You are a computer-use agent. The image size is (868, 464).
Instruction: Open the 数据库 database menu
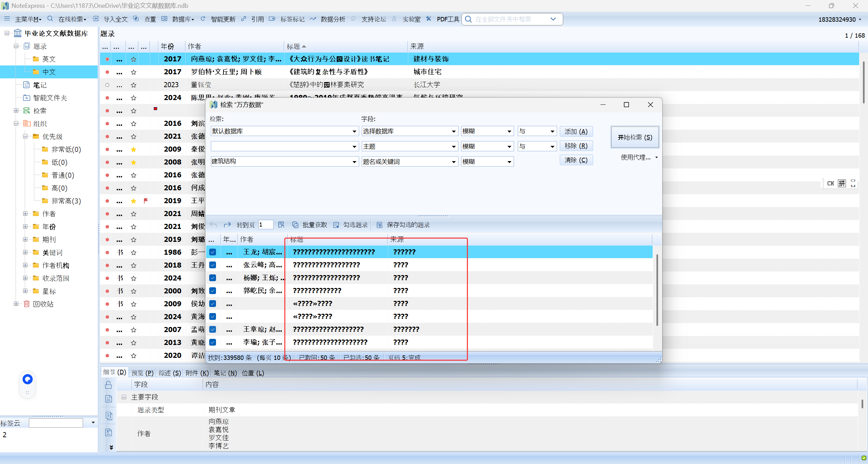pyautogui.click(x=183, y=19)
